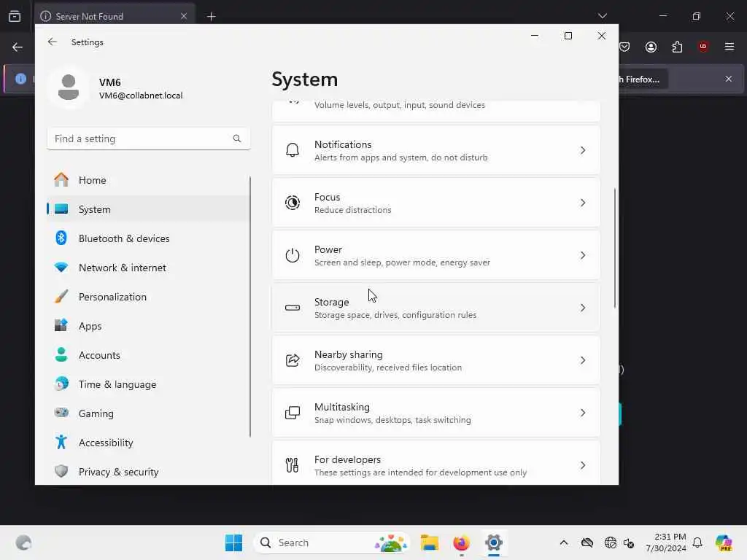
Task: Click the muted volume icon in tray
Action: [x=629, y=542]
